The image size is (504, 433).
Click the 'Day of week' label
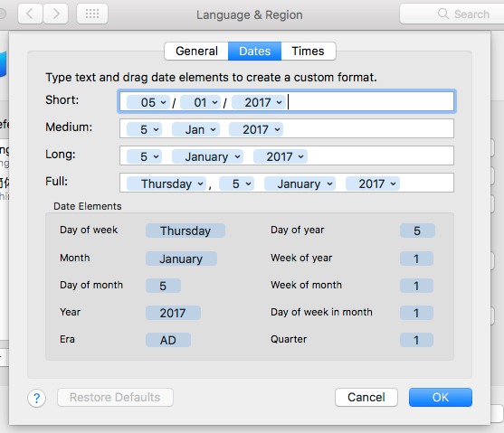(x=89, y=230)
